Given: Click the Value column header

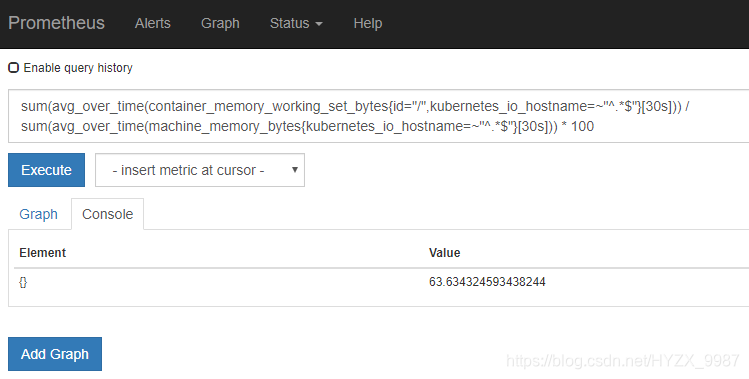Looking at the screenshot, I should (444, 252).
